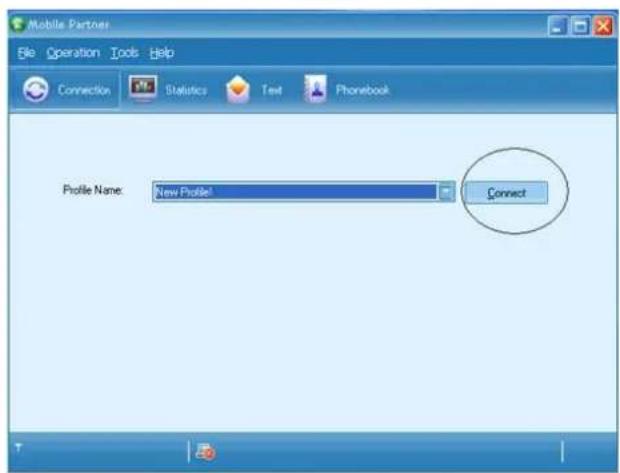This screenshot has height=473, width=620.
Task: Click the Mobile Partner title bar logo
Action: click(x=17, y=24)
